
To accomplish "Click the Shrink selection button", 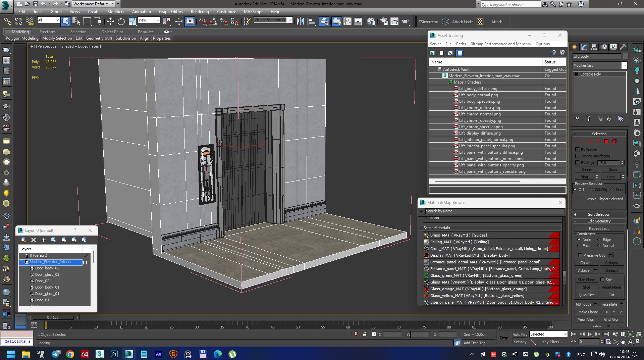I will (587, 169).
